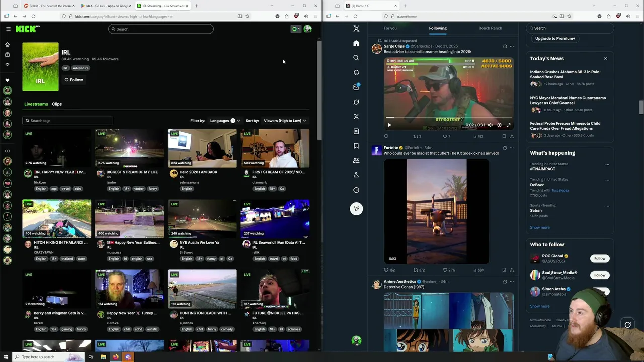Follow ROG Global on X
Screen dimensions: 644x362
point(599,258)
